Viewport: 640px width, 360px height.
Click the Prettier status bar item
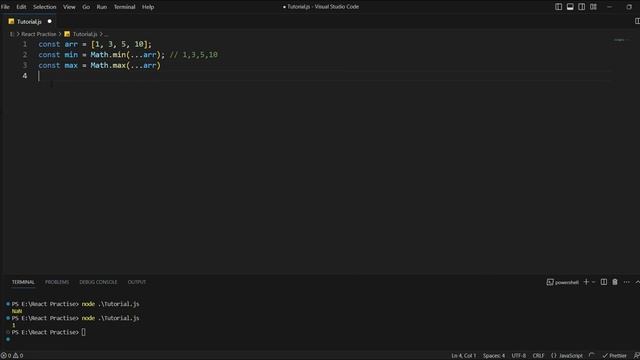click(614, 356)
